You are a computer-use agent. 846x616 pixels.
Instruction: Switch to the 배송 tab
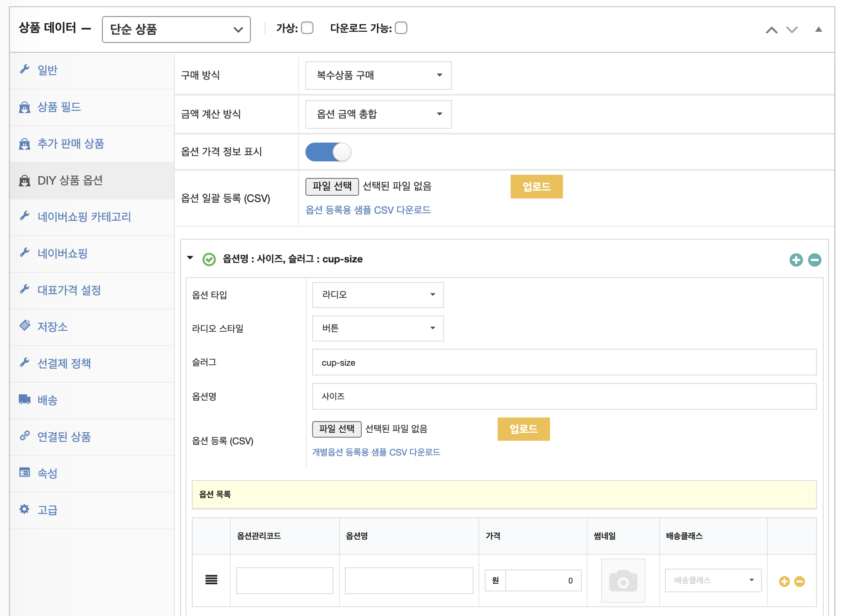[x=47, y=400]
